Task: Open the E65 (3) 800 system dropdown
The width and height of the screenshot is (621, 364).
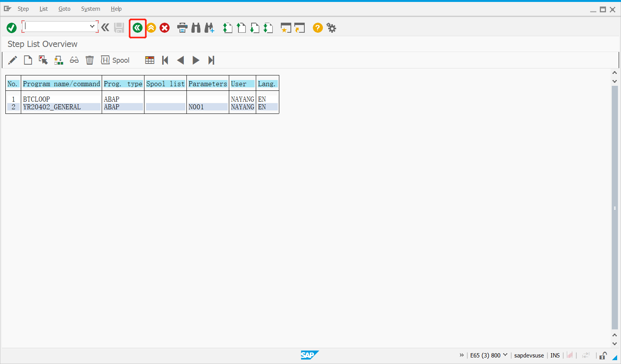Action: click(506, 355)
